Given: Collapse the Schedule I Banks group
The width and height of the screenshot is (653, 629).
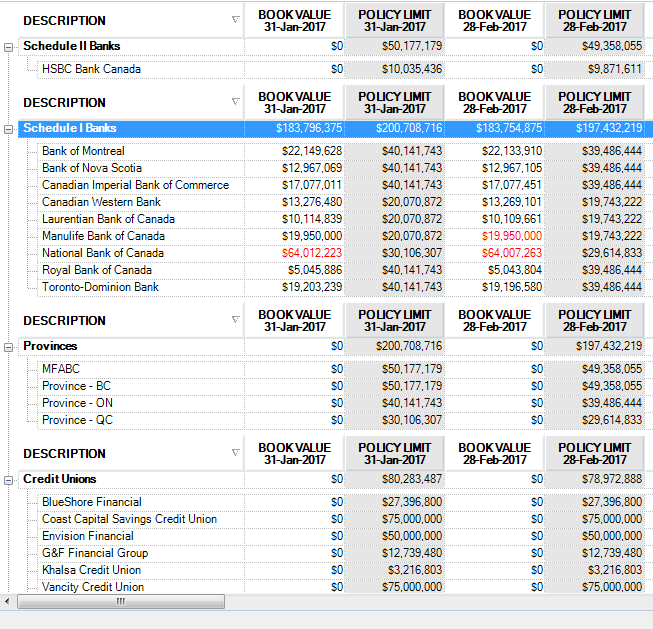Looking at the screenshot, I should click(x=9, y=129).
